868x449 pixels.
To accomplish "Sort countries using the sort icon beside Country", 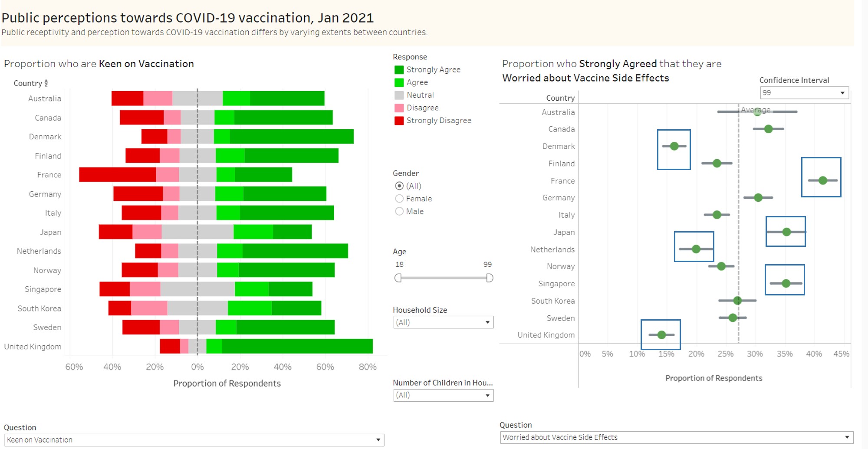I will 46,83.
